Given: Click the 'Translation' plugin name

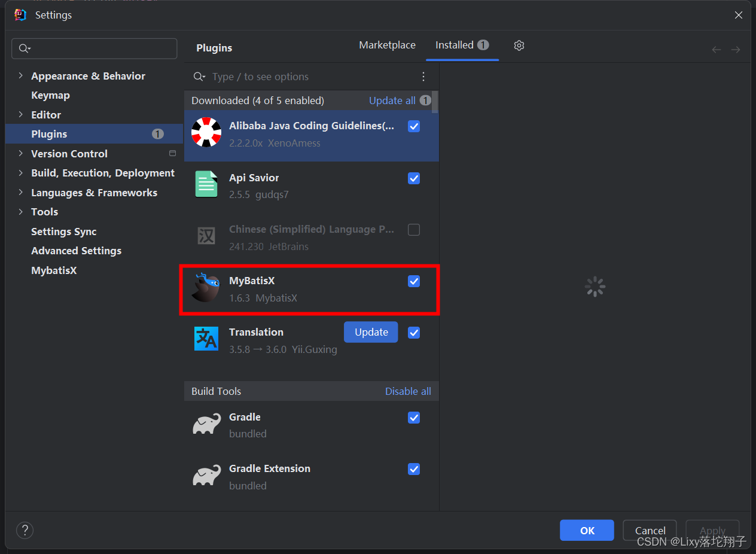Looking at the screenshot, I should pyautogui.click(x=256, y=332).
